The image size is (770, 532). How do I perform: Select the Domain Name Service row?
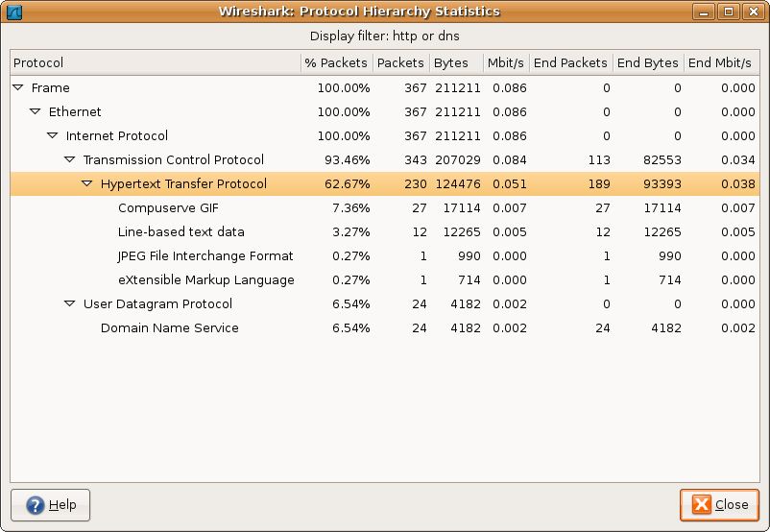[x=169, y=327]
